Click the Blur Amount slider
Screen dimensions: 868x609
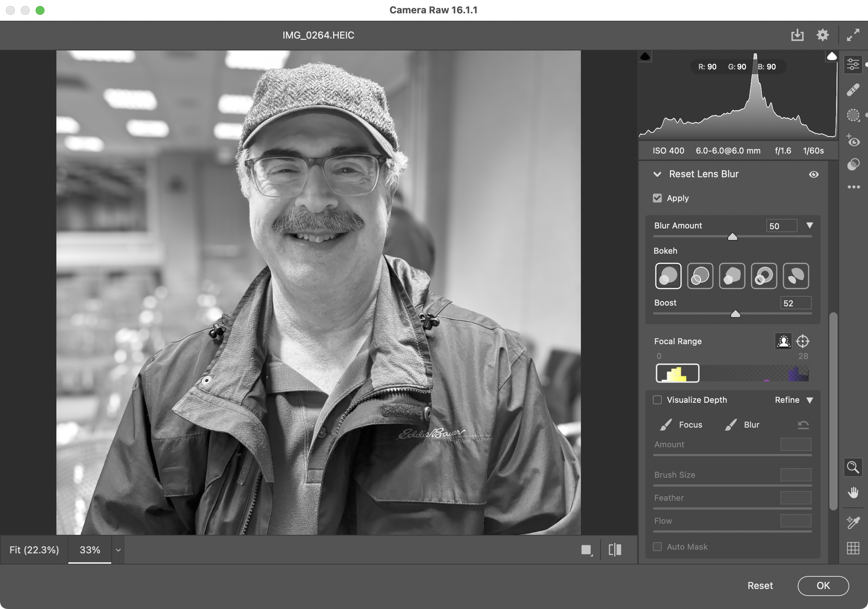pyautogui.click(x=732, y=237)
